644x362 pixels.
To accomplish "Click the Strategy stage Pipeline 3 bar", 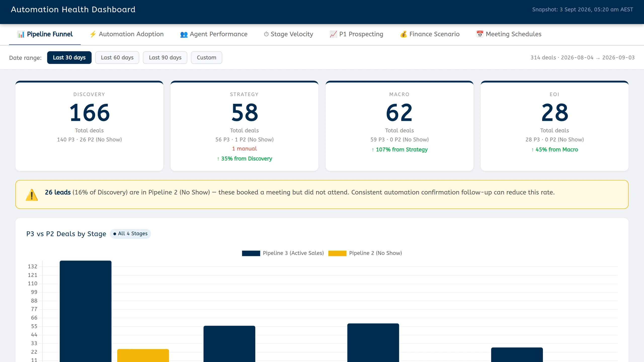I will coord(229,344).
